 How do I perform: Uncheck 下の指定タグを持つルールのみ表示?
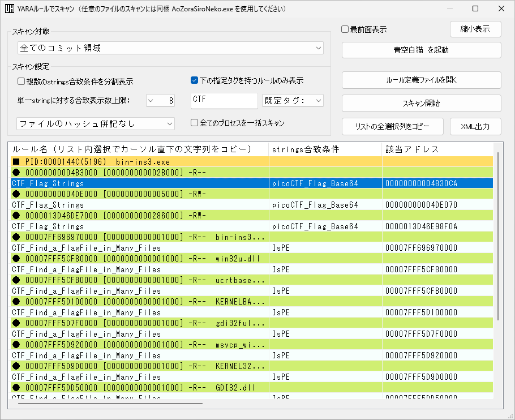[x=194, y=80]
